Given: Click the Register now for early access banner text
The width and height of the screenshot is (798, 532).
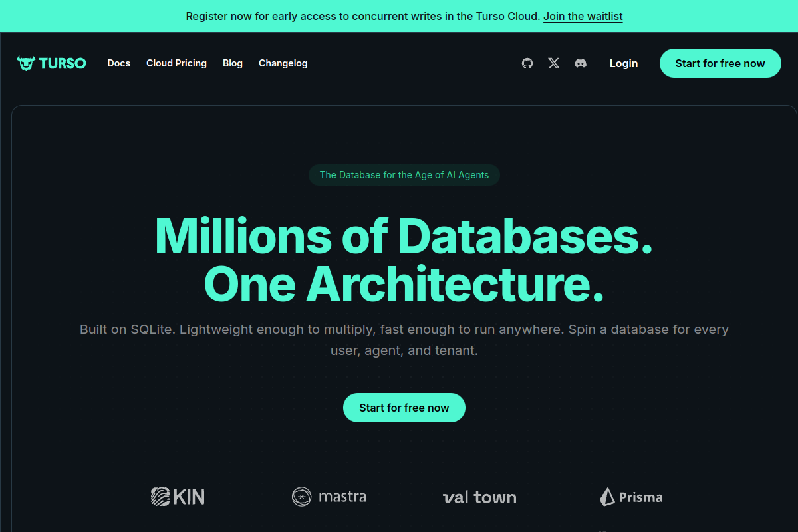Looking at the screenshot, I should pos(363,16).
